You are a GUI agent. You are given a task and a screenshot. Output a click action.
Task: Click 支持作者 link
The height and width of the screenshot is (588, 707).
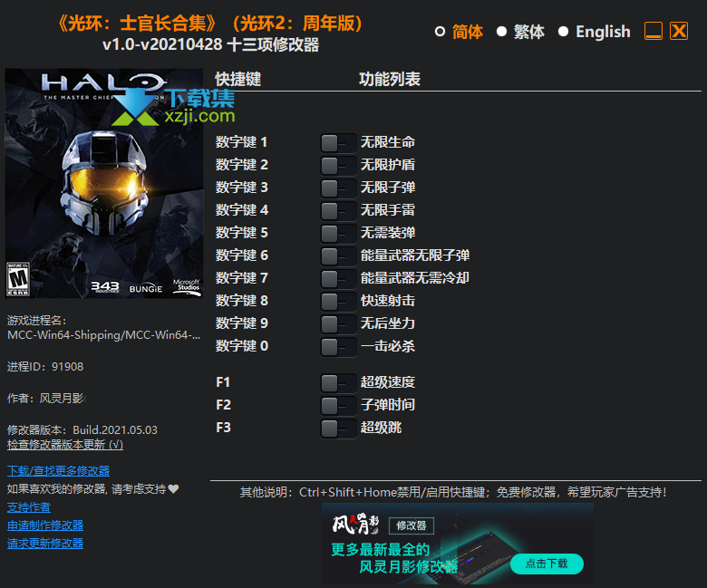point(29,507)
